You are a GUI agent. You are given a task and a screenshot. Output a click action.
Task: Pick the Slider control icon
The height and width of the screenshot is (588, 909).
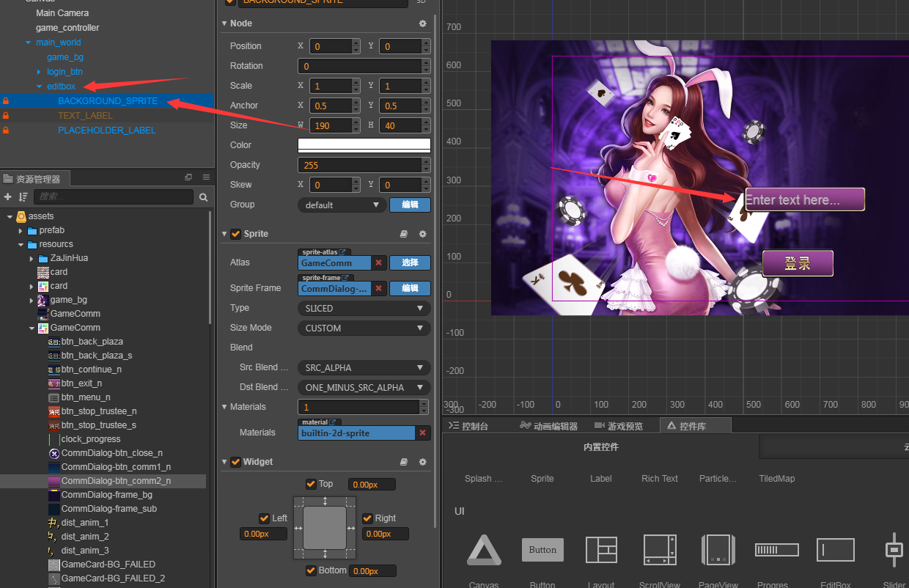[894, 550]
